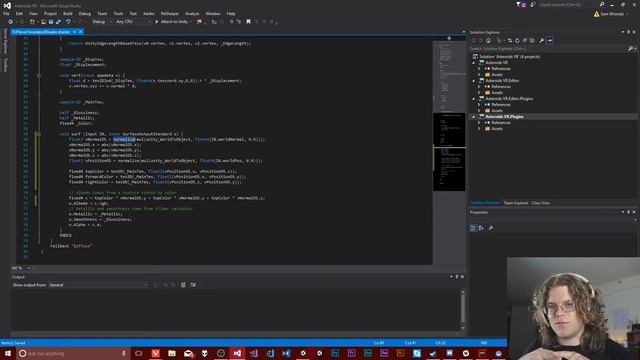This screenshot has height=360, width=640.
Task: Select the Asteroids VR.Editor project
Action: click(x=502, y=81)
